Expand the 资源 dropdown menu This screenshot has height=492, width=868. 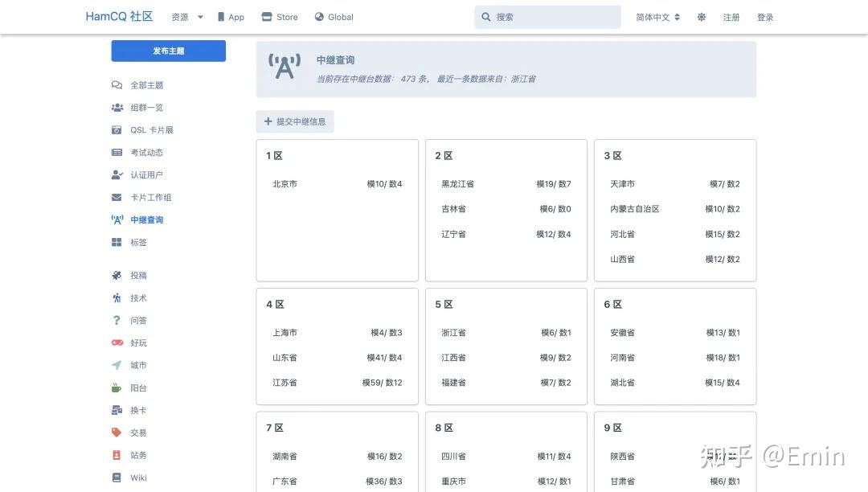tap(186, 16)
